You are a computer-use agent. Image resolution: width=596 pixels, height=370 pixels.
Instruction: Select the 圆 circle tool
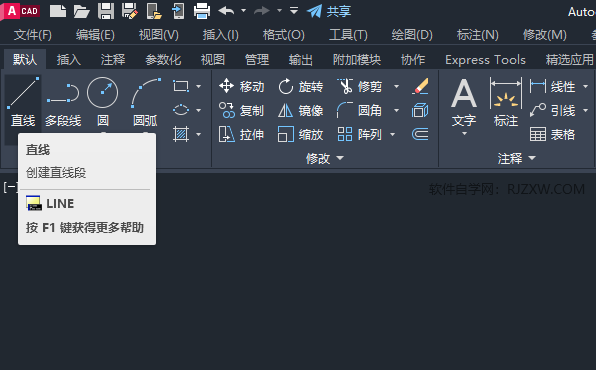tap(103, 102)
